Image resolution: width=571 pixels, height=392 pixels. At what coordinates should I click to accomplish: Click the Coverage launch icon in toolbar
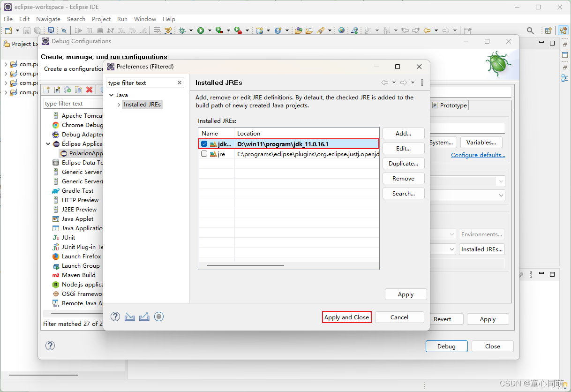(x=219, y=30)
